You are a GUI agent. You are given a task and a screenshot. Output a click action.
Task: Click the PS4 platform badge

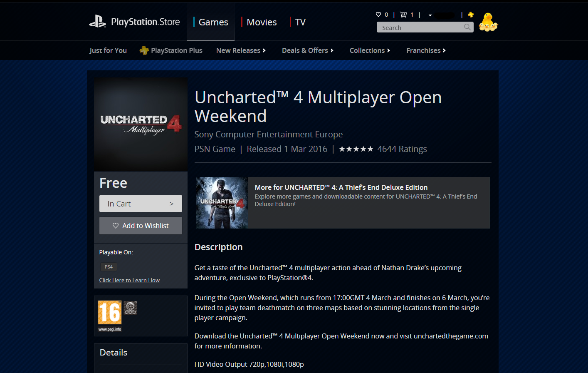(x=109, y=267)
